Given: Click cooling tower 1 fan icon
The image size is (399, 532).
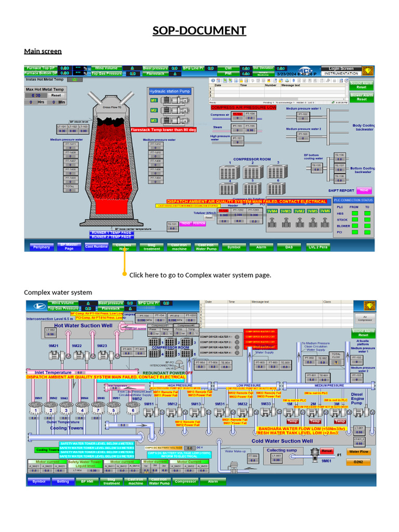Looking at the screenshot, I should pos(36,408).
